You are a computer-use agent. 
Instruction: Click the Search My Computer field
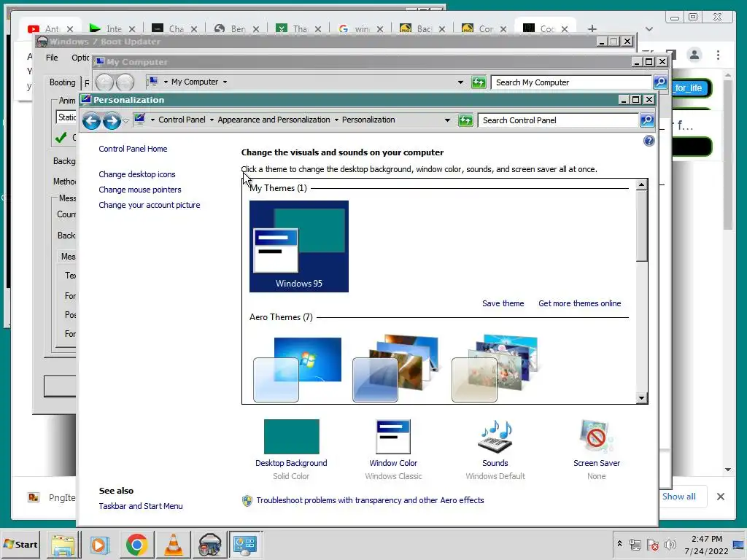click(571, 82)
